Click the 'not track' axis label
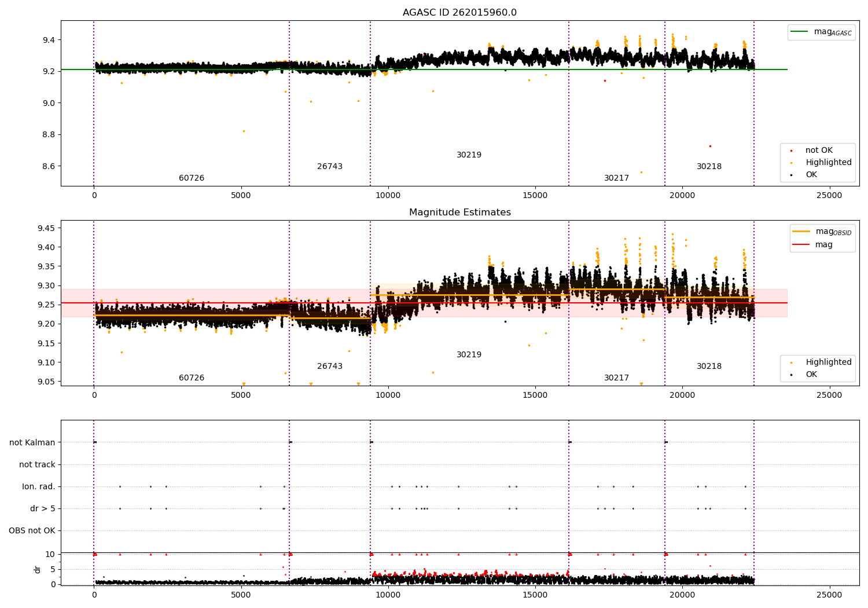Viewport: 868px width, 608px height. pyautogui.click(x=37, y=465)
